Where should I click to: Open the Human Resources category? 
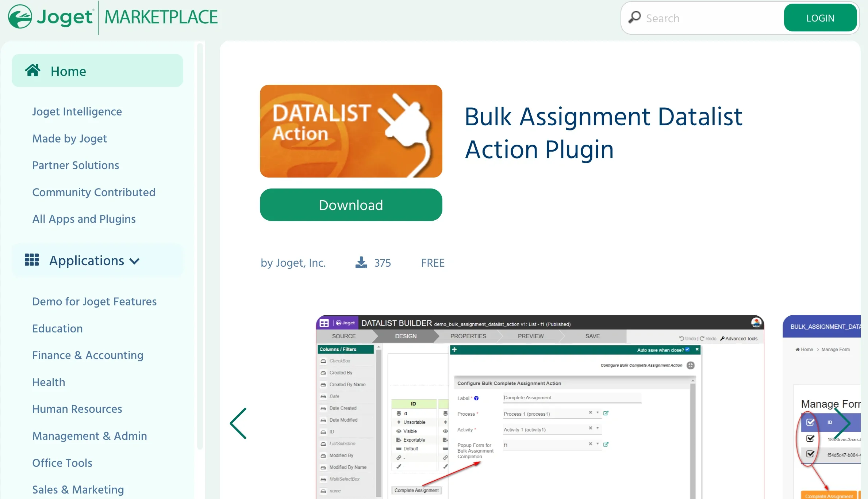[x=77, y=409]
